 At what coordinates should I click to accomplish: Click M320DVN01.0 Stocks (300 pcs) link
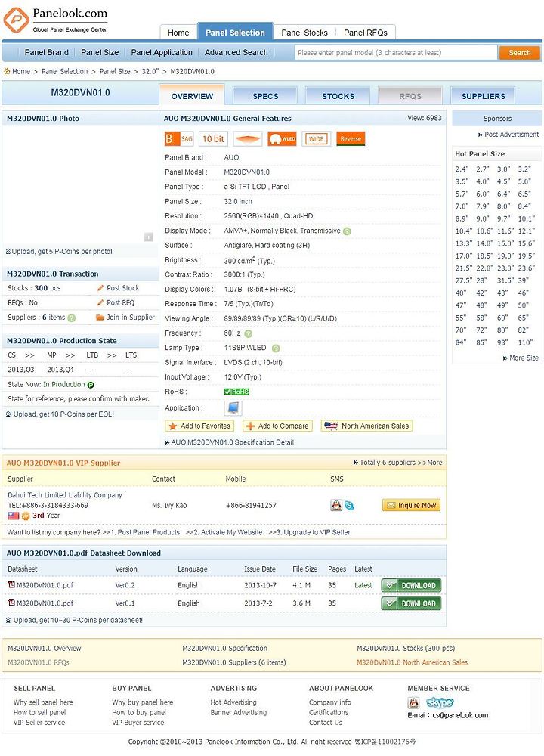406,649
